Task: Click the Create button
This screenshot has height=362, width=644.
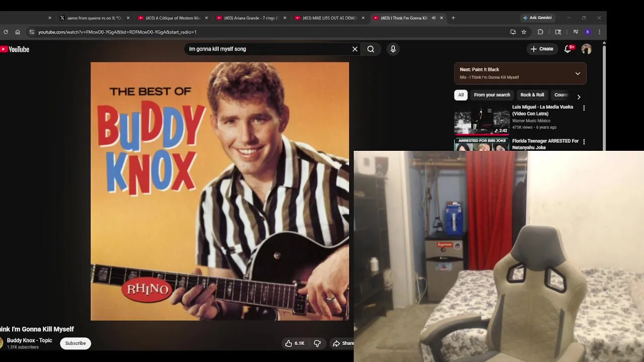Action: click(541, 49)
